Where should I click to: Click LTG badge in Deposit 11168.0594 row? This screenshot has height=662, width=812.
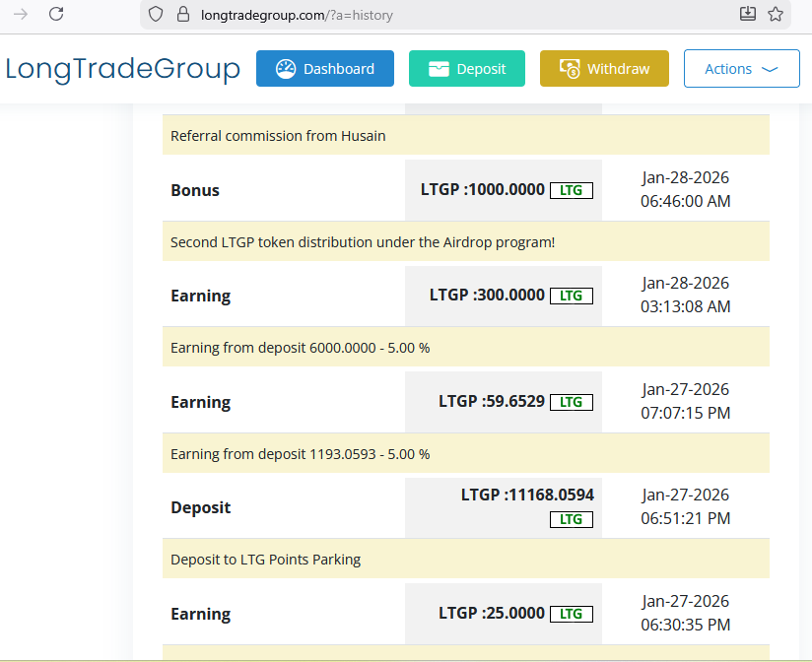pyautogui.click(x=571, y=519)
